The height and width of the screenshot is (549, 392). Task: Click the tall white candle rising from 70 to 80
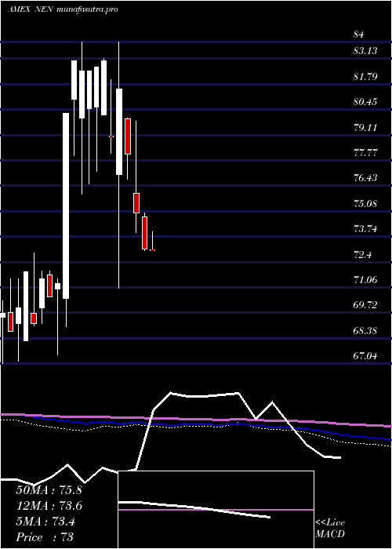pos(66,205)
